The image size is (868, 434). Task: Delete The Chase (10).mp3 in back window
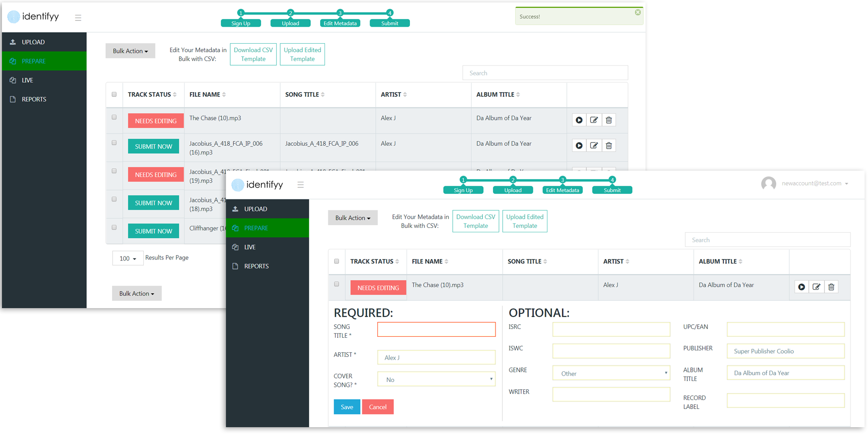(609, 120)
